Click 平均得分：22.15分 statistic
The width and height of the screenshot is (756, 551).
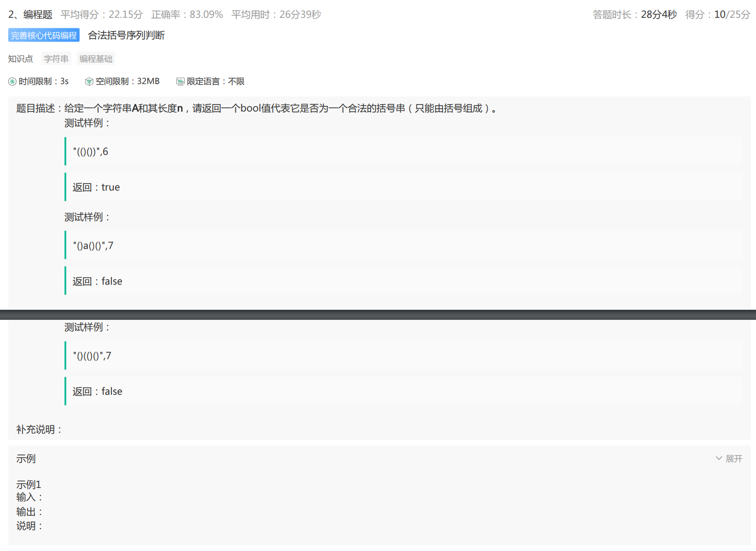pyautogui.click(x=101, y=15)
